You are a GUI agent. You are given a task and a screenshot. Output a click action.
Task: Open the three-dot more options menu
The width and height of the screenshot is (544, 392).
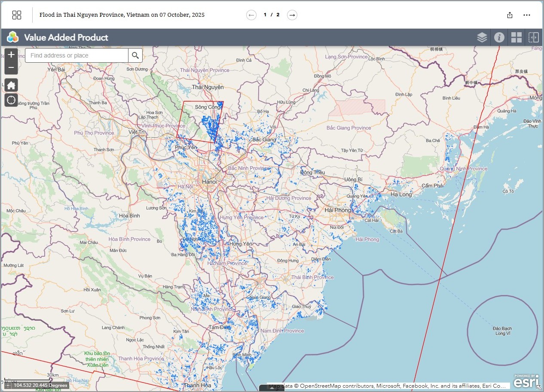[527, 15]
